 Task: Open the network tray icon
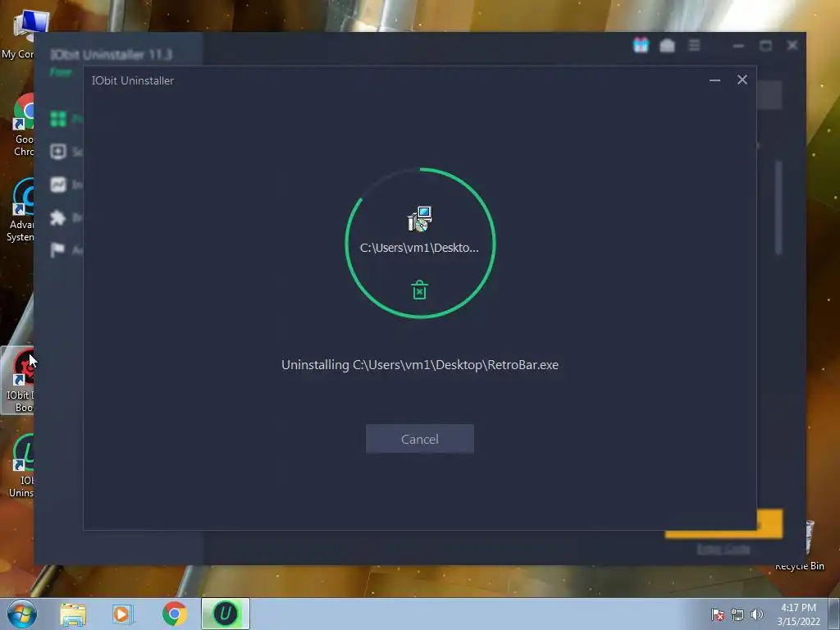click(737, 614)
